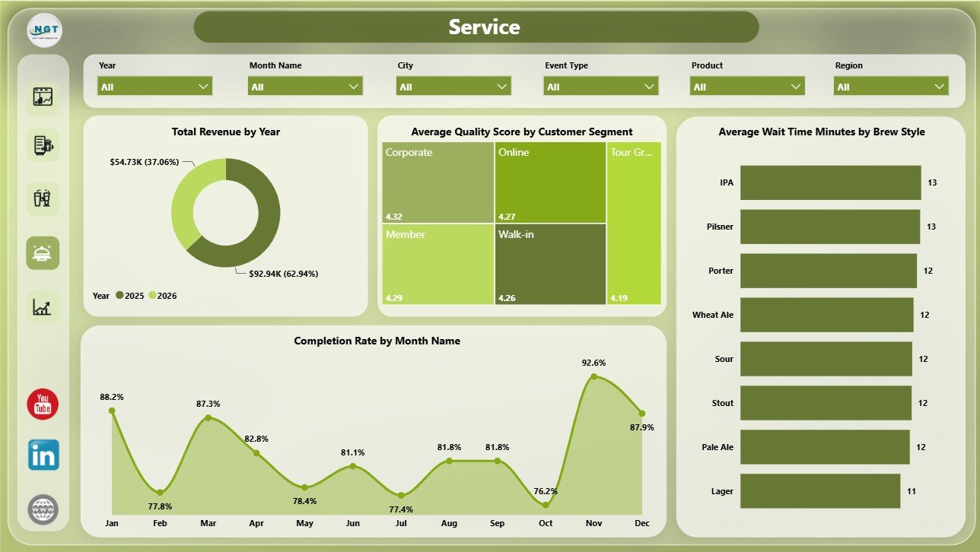This screenshot has width=980, height=552.
Task: Click the Service page title banner
Action: click(476, 27)
